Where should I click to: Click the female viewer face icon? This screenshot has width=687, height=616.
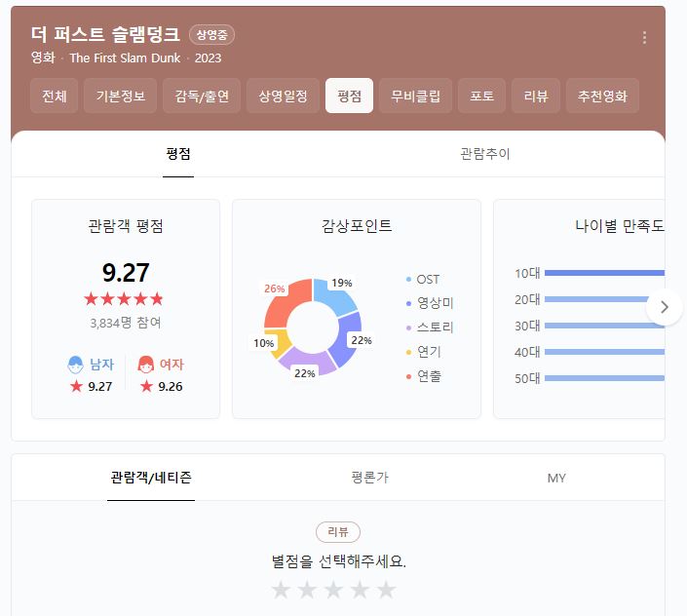(x=146, y=365)
